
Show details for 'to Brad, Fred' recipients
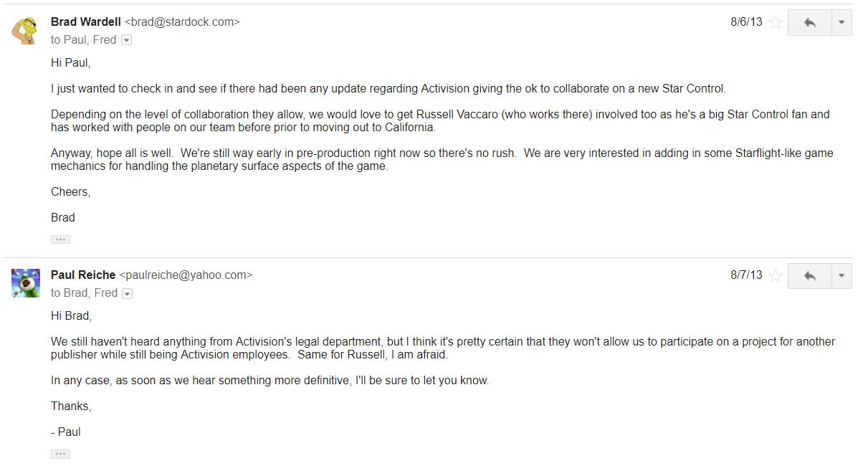(128, 293)
